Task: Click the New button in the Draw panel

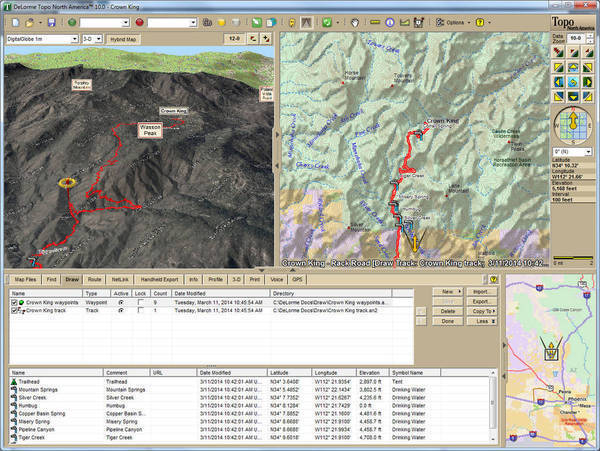Action: pos(447,292)
